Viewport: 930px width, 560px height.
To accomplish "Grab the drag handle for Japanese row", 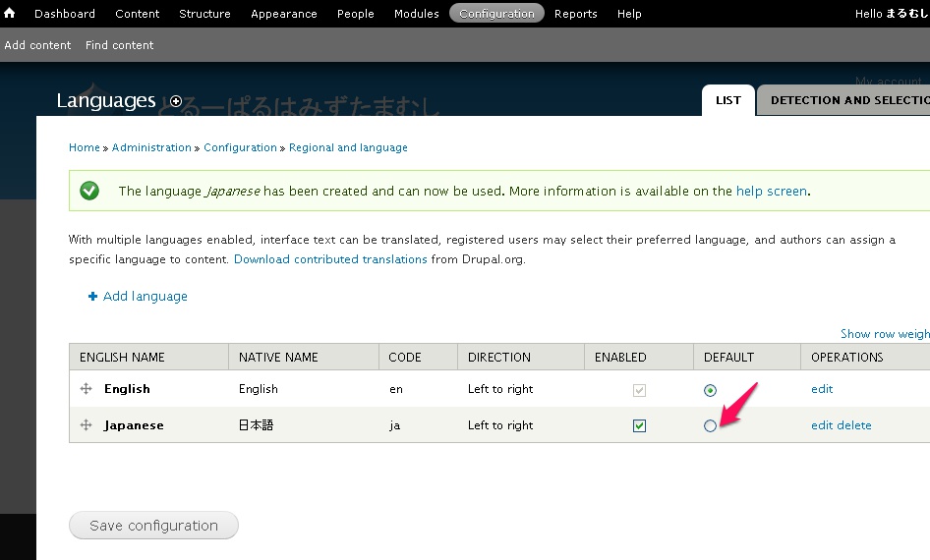I will coord(87,425).
